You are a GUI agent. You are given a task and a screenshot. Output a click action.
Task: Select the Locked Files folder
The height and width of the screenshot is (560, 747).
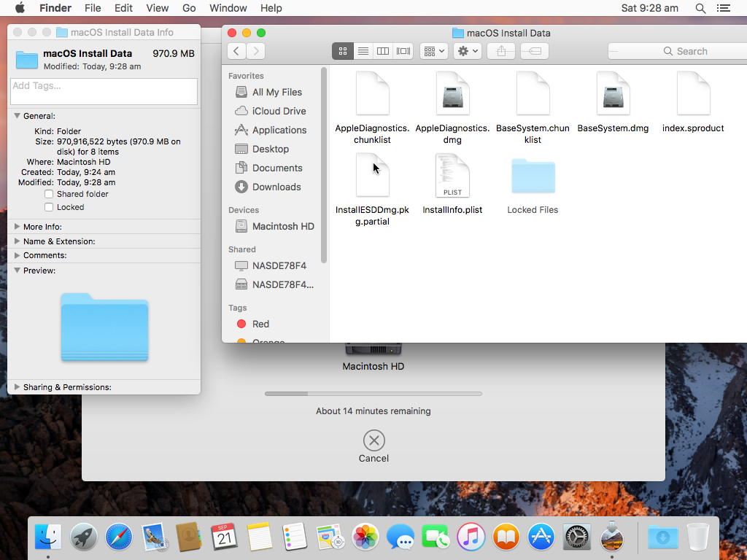point(533,186)
